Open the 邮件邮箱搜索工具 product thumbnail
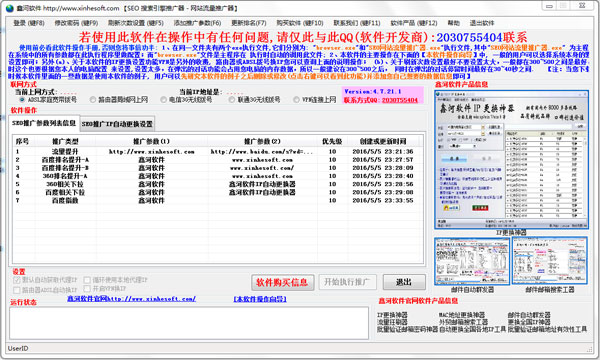 (x=549, y=261)
